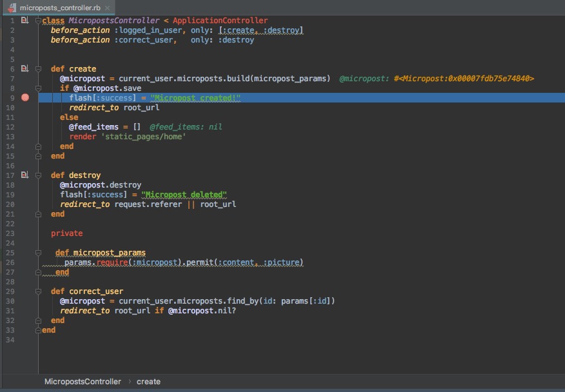The height and width of the screenshot is (392, 565).
Task: Click the gutter icon next to def destroy
Action: 25,175
